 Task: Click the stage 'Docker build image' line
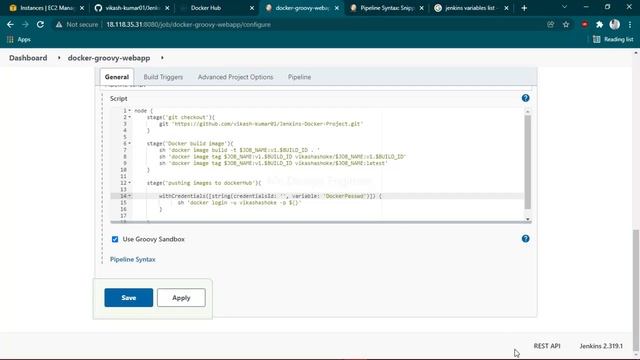point(190,143)
